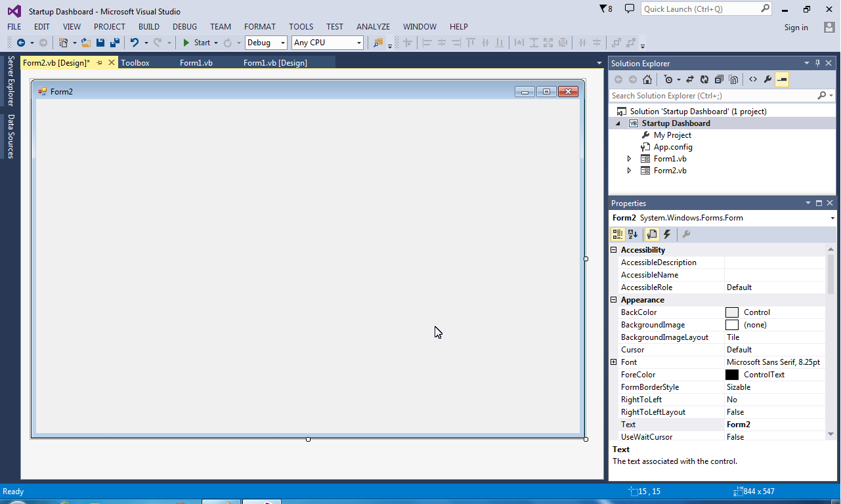The height and width of the screenshot is (504, 841).
Task: Click the Quick Launch search box
Action: 706,9
